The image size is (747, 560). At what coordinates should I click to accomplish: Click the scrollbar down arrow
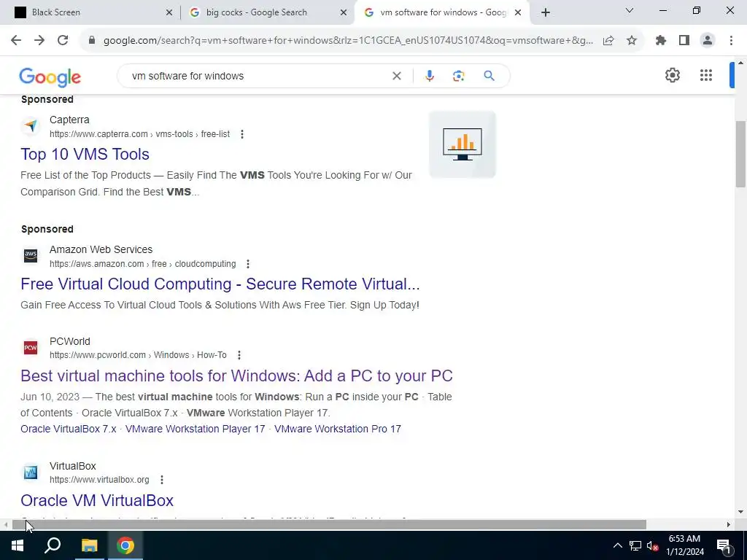point(740,512)
